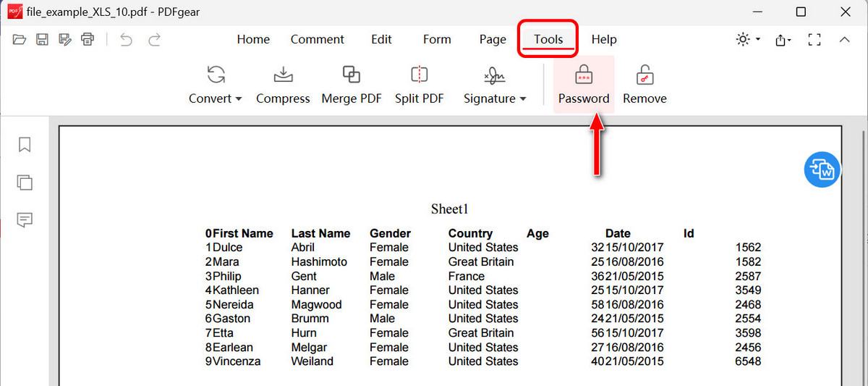
Task: Open the Bookmarks sidebar panel
Action: tap(25, 145)
